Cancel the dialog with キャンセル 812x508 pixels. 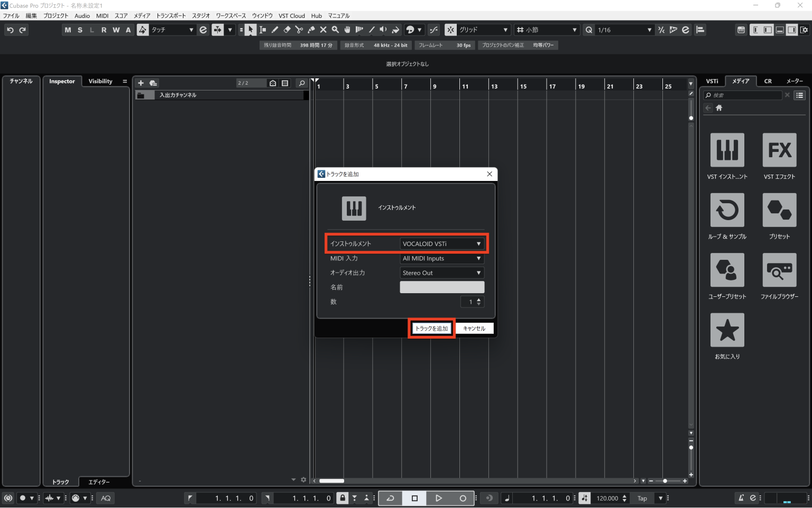474,328
